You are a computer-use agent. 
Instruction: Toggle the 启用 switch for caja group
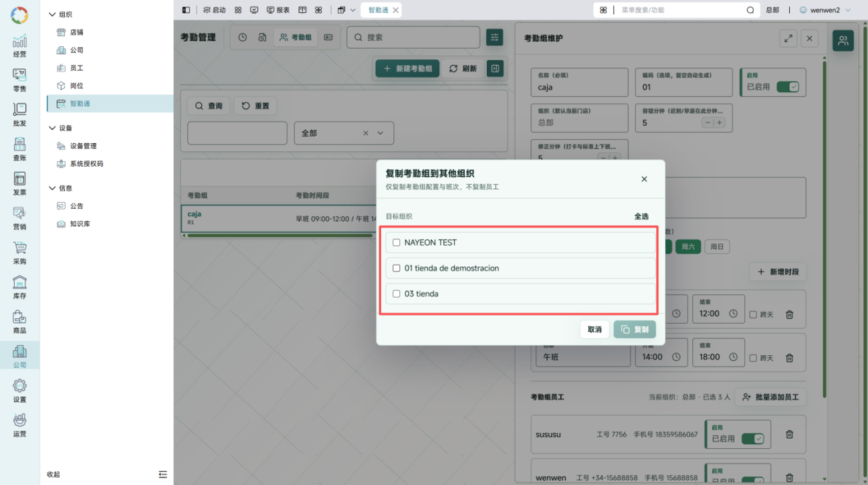point(788,87)
